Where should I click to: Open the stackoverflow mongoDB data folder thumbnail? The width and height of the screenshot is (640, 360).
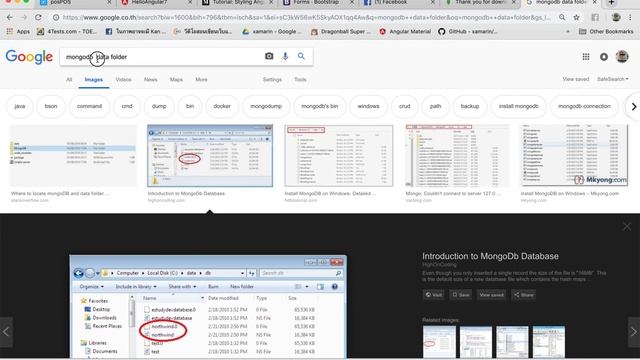pos(73,156)
